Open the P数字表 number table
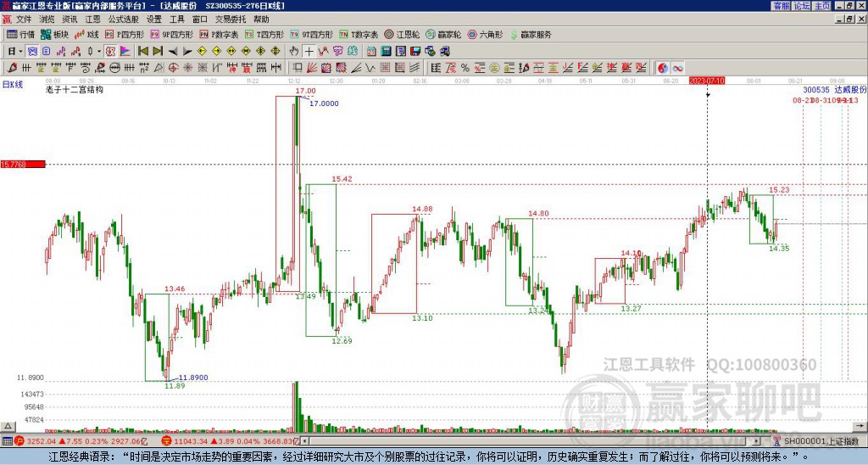This screenshot has width=868, height=465. pyautogui.click(x=220, y=34)
